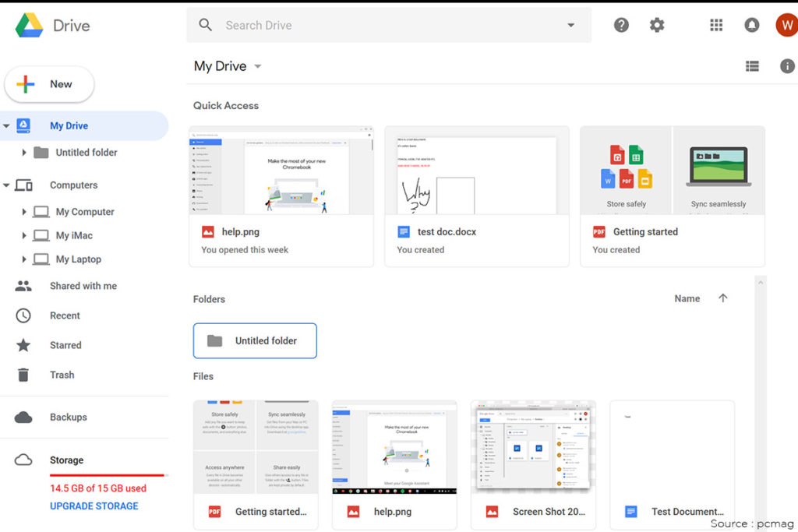This screenshot has height=532, width=798.
Task: Open the Files section help.png thumbnail
Action: (394, 447)
